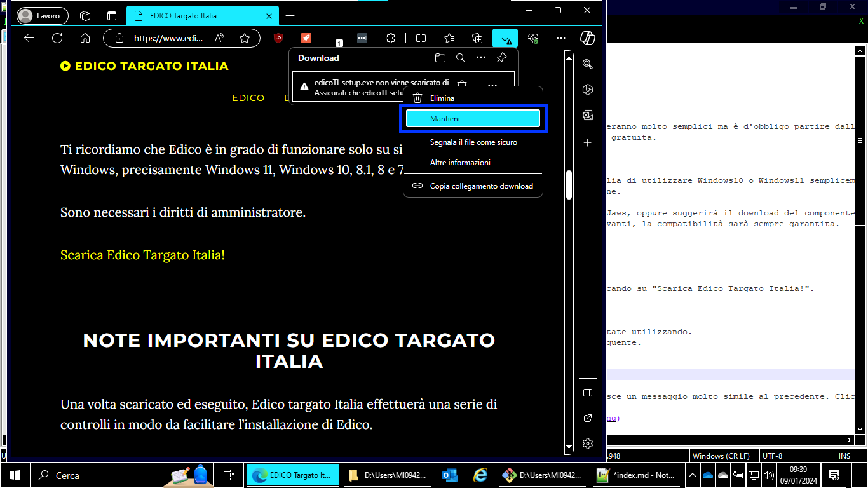Add a sidebar app with plus
This screenshot has height=488, width=868.
(588, 143)
